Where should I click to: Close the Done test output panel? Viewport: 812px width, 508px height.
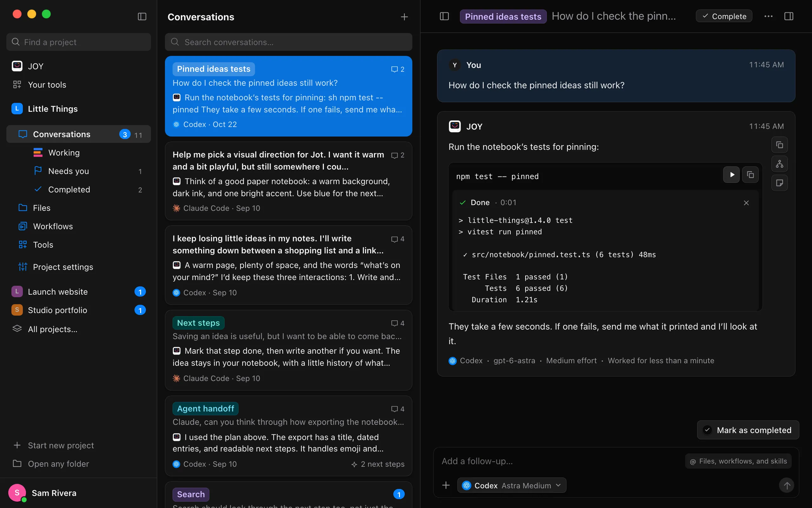click(746, 203)
